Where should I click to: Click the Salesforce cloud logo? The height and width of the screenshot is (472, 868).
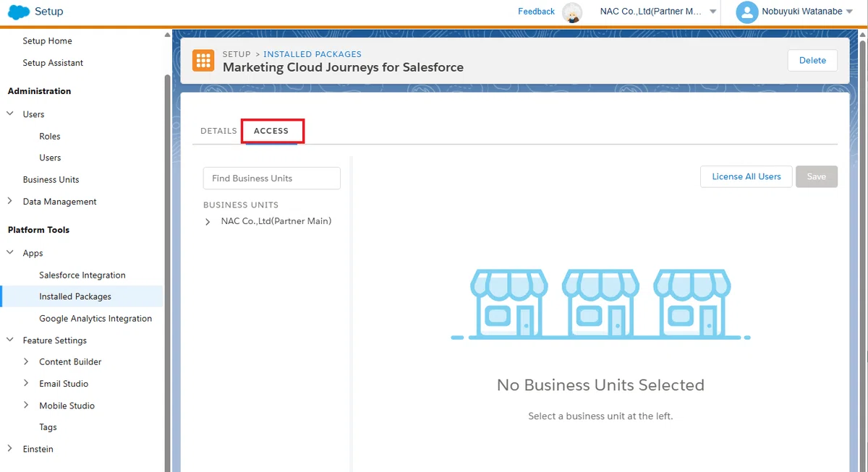tap(19, 12)
